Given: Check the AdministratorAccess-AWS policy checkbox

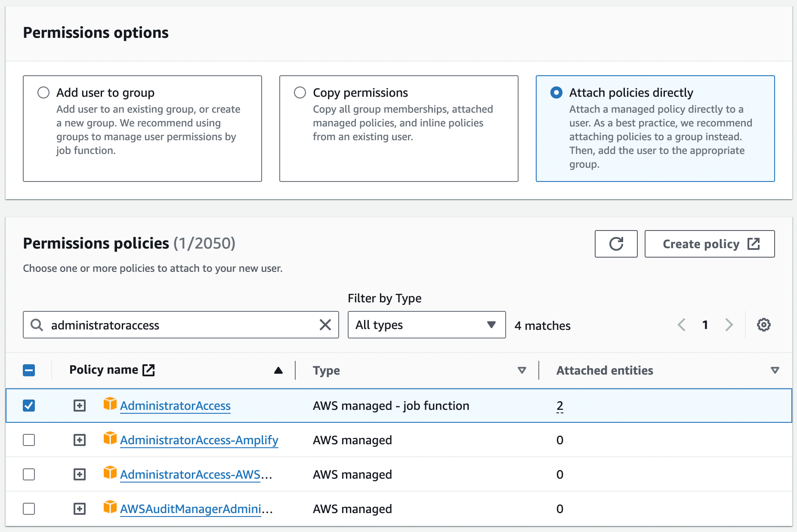Looking at the screenshot, I should pos(29,474).
